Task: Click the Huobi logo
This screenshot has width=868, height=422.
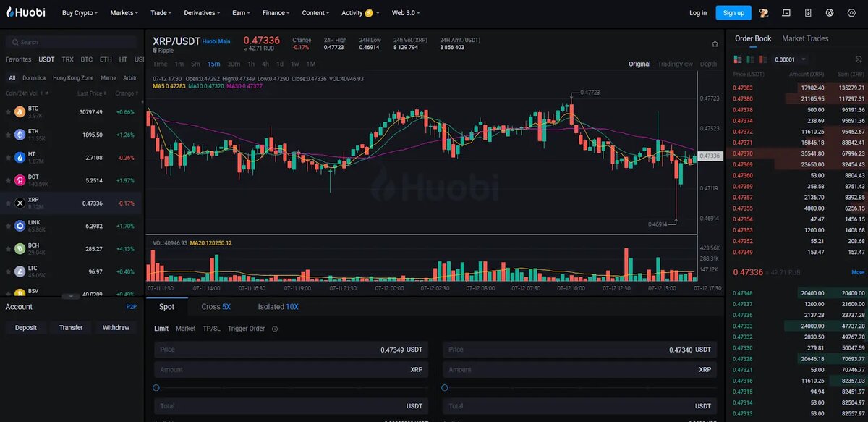Action: (x=26, y=12)
